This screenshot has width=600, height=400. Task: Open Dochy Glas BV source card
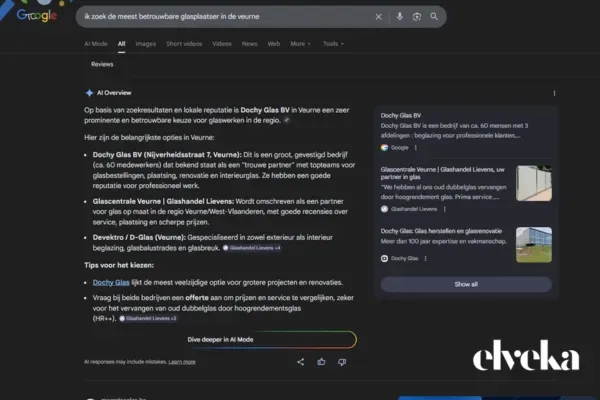pos(466,130)
